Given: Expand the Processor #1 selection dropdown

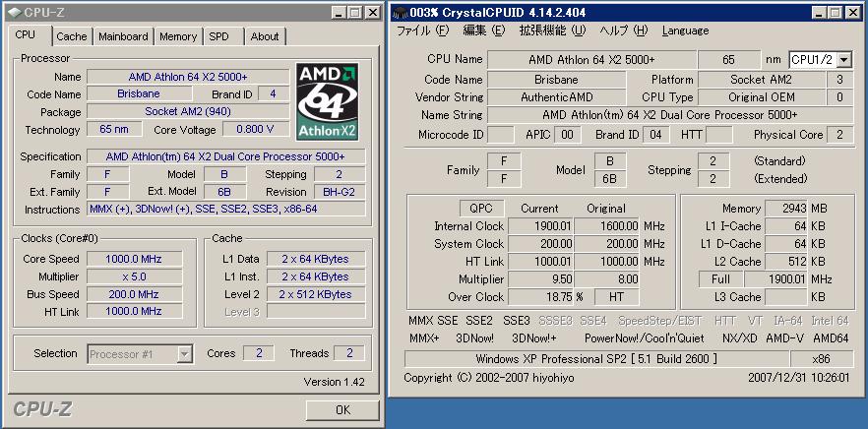Looking at the screenshot, I should (x=185, y=353).
